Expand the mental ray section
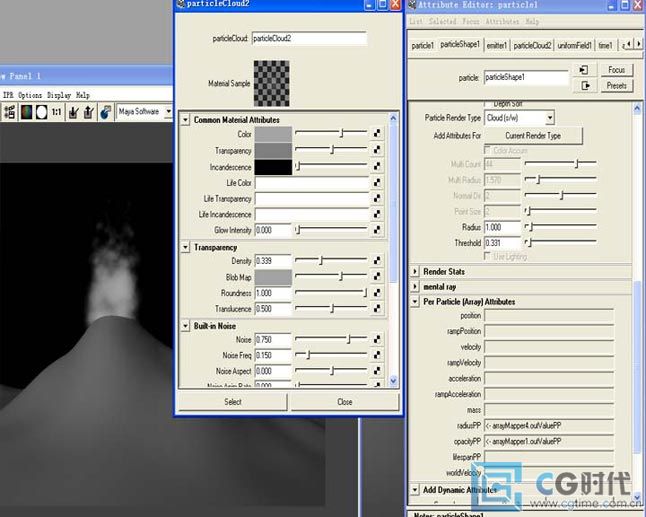Image resolution: width=646 pixels, height=517 pixels. coord(415,287)
